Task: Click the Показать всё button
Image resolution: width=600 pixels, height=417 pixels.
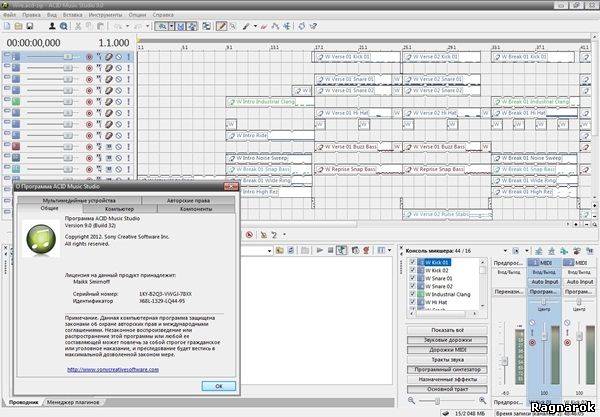Action: [x=447, y=330]
